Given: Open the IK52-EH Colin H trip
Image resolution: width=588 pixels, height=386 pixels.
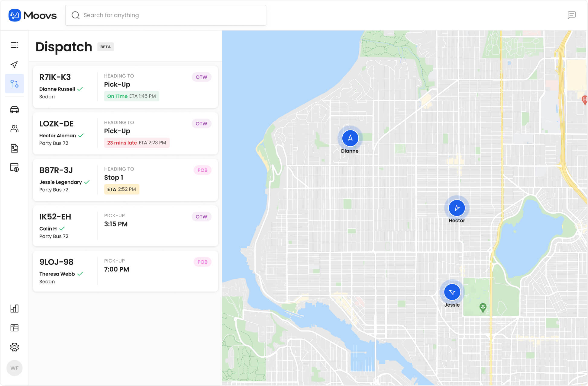Looking at the screenshot, I should point(125,226).
